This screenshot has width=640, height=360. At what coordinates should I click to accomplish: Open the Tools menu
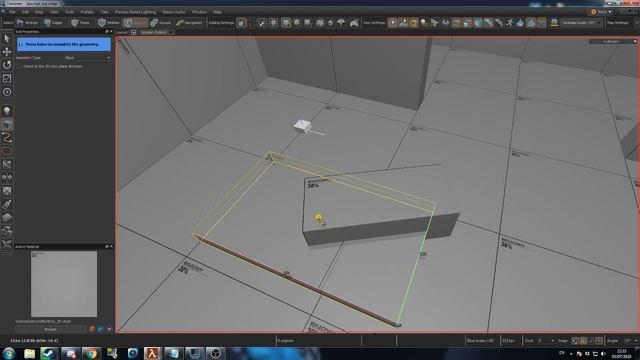(69, 12)
